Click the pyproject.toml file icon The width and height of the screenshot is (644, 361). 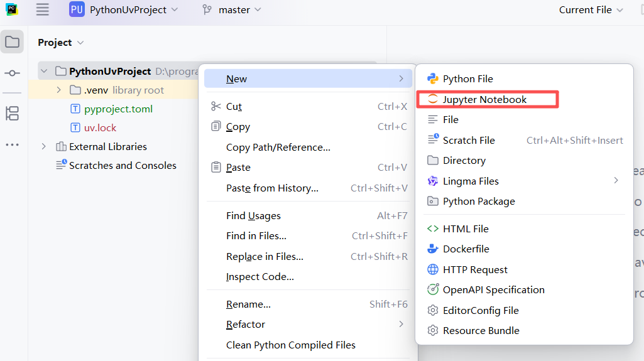[x=75, y=109]
